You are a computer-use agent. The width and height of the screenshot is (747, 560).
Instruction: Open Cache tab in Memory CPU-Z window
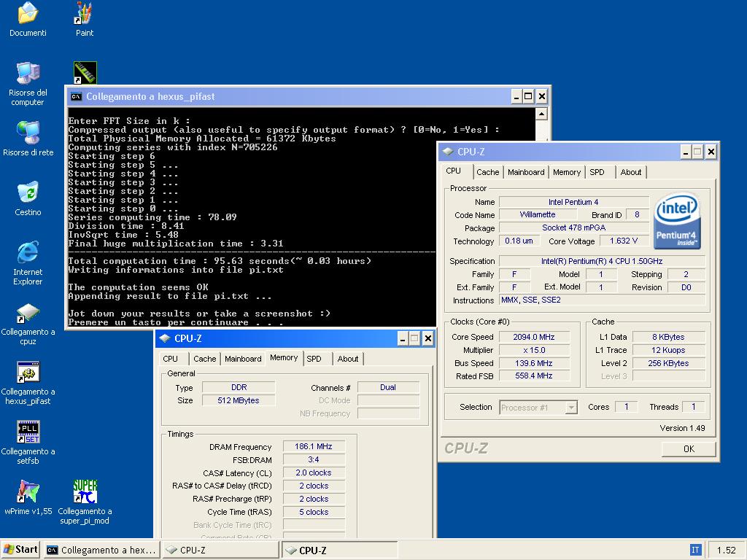click(205, 359)
